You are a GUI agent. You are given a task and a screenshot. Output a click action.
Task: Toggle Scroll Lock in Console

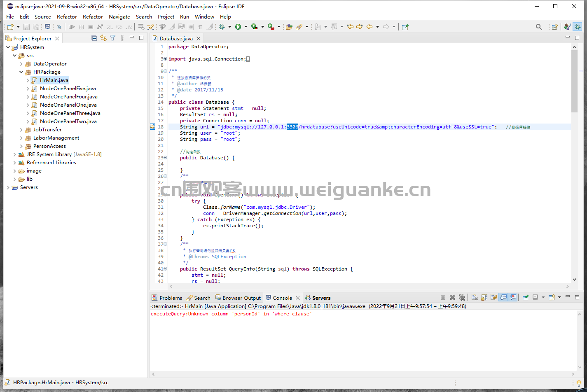click(484, 297)
